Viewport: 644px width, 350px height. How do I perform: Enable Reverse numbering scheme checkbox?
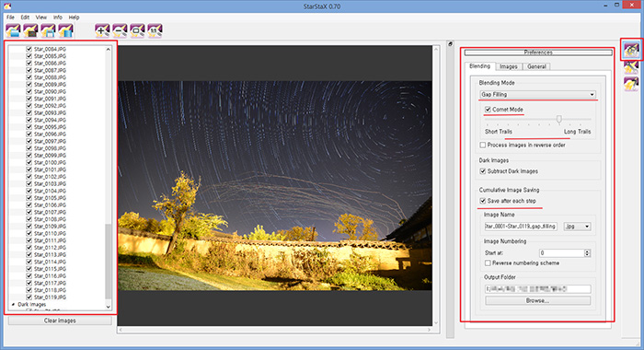(488, 262)
